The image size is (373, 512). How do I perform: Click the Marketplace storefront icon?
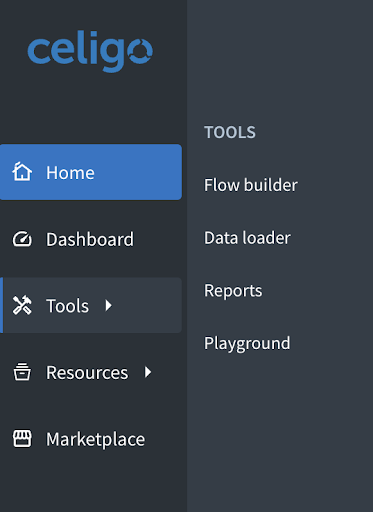pos(22,439)
